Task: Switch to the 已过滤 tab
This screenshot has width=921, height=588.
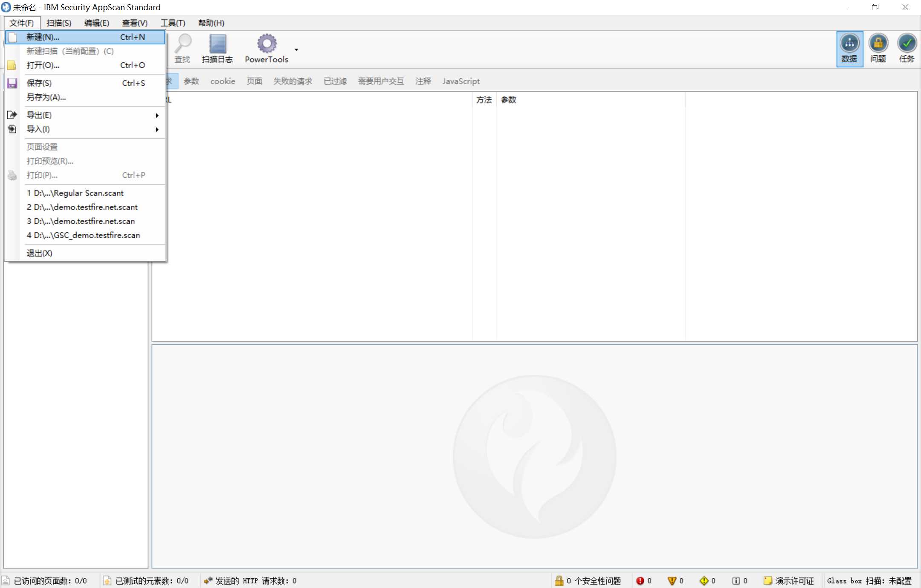Action: point(335,81)
